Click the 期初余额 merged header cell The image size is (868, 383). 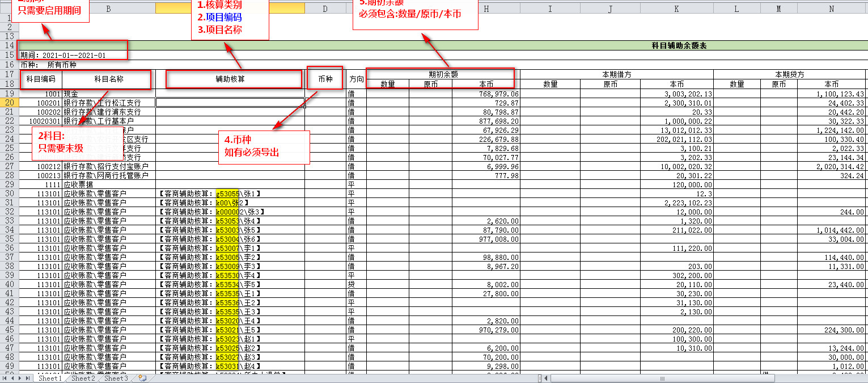443,74
